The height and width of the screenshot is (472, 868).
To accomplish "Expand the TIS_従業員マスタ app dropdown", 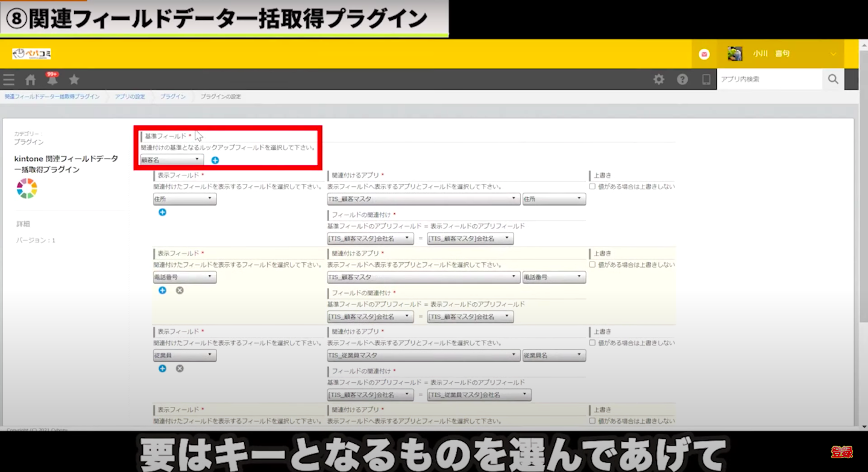I will [423, 356].
